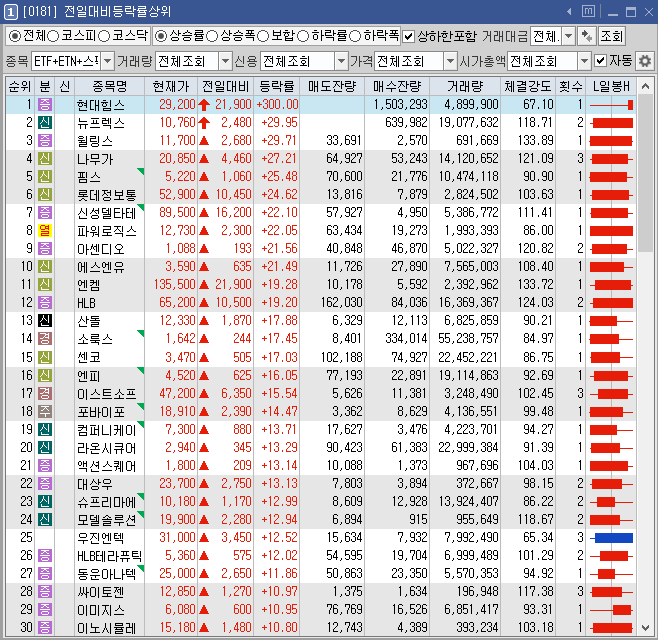This screenshot has height=640, width=658.
Task: Sort by the 등락률 column header
Action: (277, 86)
